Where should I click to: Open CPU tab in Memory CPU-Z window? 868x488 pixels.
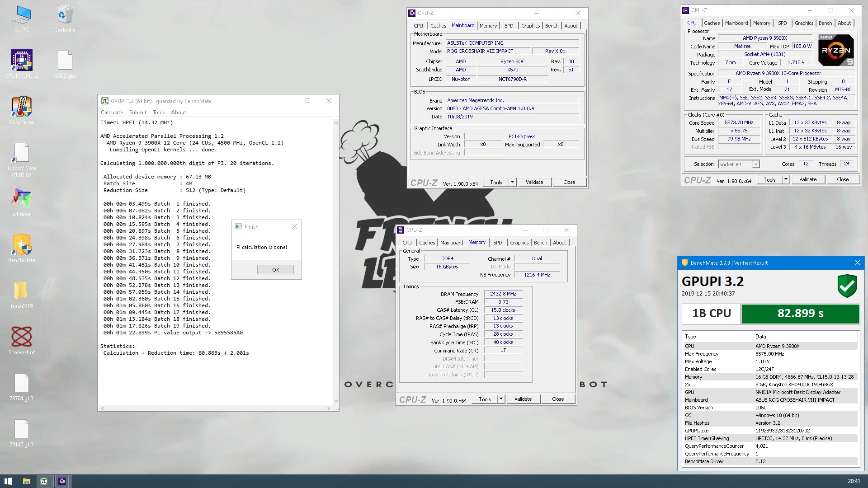coord(407,243)
